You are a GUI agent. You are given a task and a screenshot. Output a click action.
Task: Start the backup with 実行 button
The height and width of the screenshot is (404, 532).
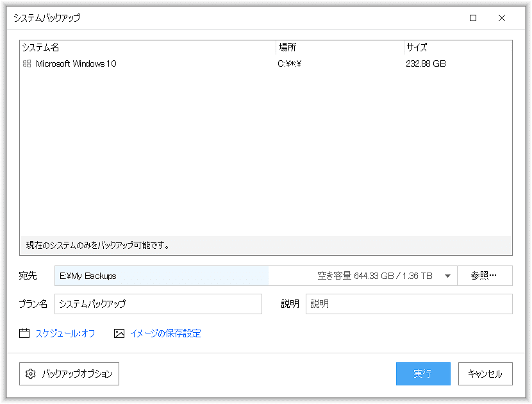(x=423, y=374)
